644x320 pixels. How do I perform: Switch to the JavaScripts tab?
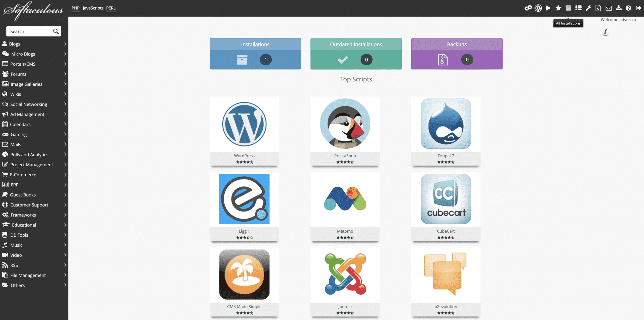[x=93, y=8]
